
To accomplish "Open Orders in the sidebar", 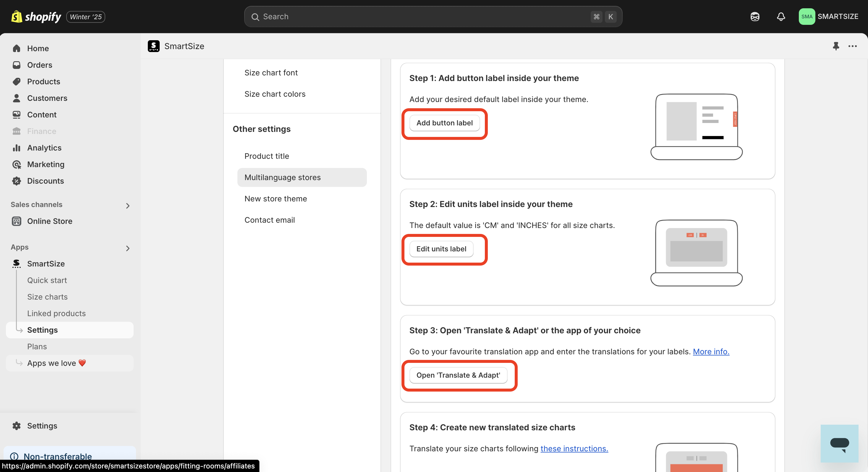I will coord(39,65).
